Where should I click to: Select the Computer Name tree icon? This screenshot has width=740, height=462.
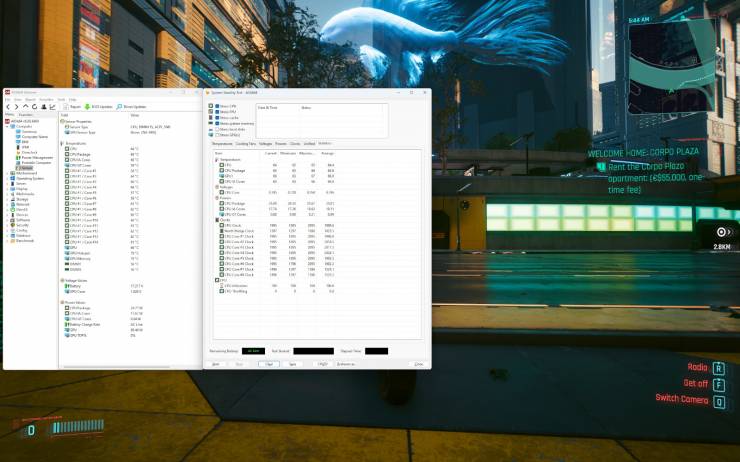[x=18, y=137]
